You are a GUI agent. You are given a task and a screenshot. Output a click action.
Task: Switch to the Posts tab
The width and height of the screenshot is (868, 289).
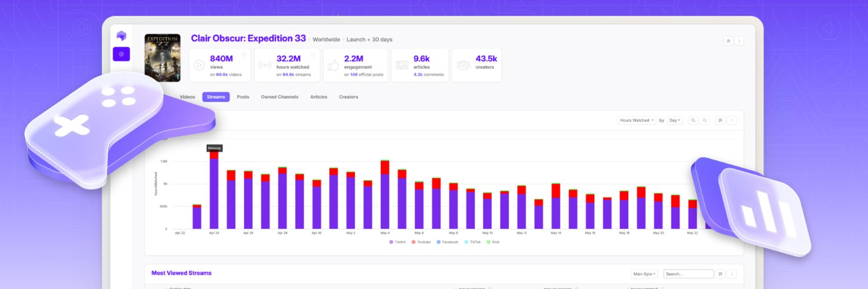[x=243, y=97]
